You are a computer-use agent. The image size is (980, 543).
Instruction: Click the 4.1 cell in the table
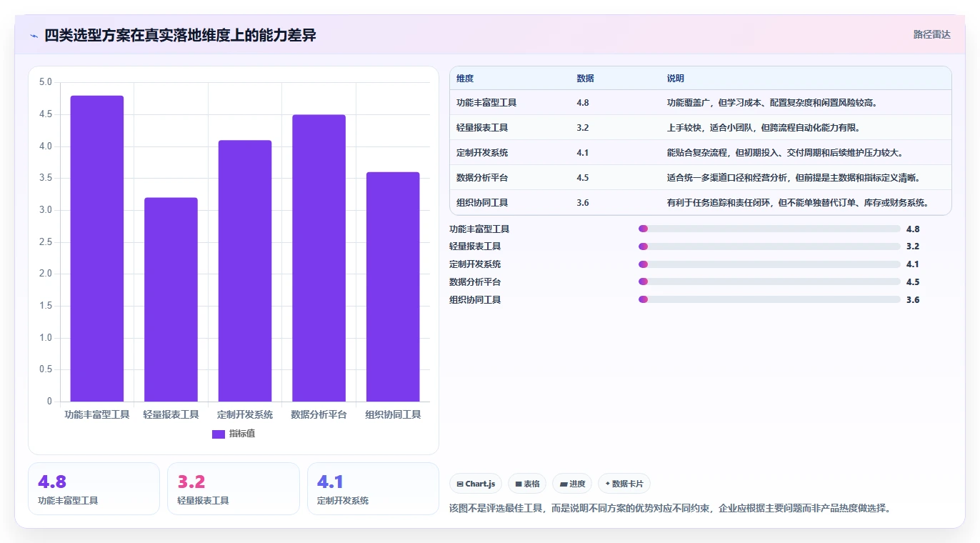click(x=583, y=153)
